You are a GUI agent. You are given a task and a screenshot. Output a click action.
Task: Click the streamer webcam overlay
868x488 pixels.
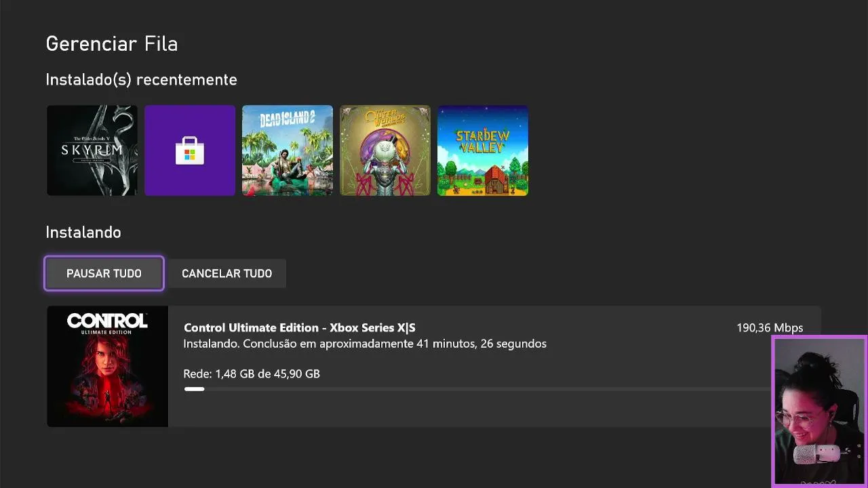point(820,411)
